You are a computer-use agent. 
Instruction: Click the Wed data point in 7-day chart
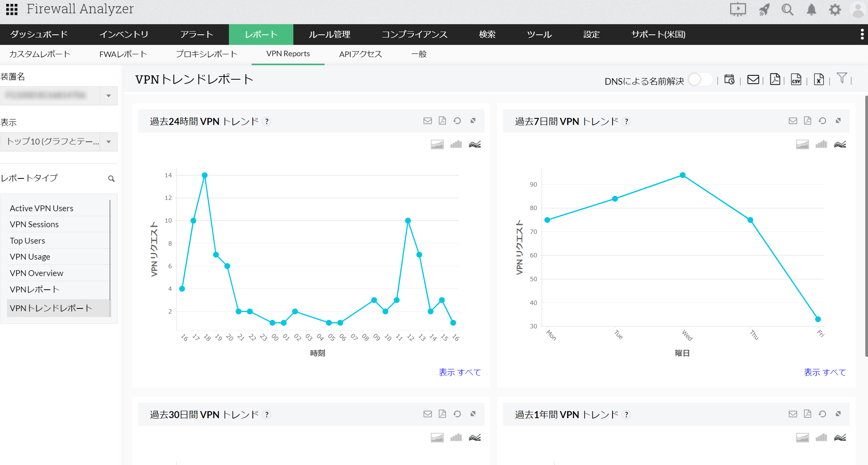pyautogui.click(x=682, y=175)
